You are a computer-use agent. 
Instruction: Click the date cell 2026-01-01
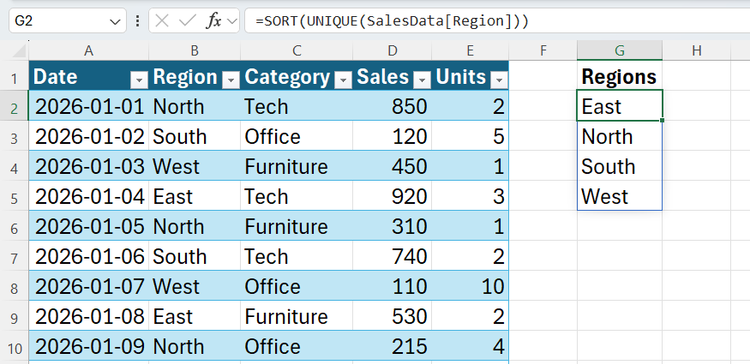(x=89, y=106)
